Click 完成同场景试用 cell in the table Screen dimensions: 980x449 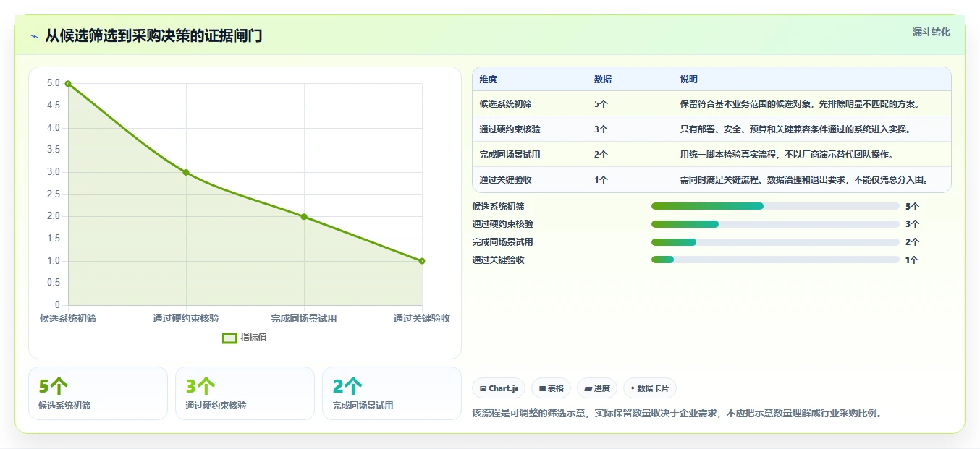pos(510,155)
